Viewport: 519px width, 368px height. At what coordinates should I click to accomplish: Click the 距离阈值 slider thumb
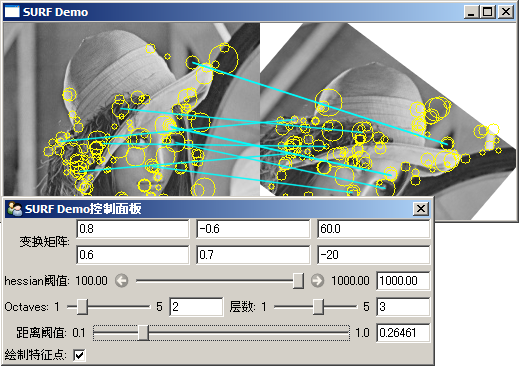(143, 333)
